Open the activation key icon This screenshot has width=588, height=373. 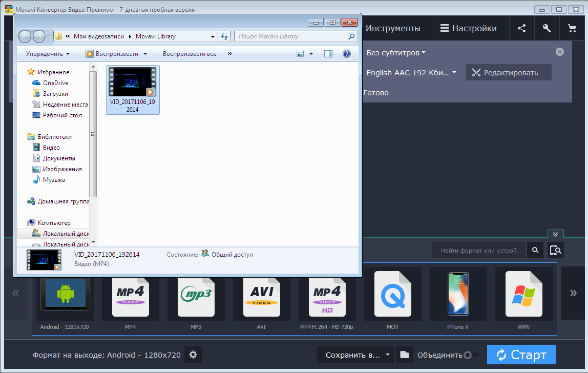click(547, 29)
